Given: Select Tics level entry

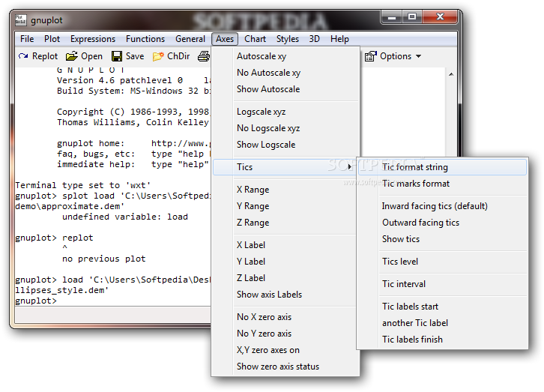Looking at the screenshot, I should pos(442,262).
